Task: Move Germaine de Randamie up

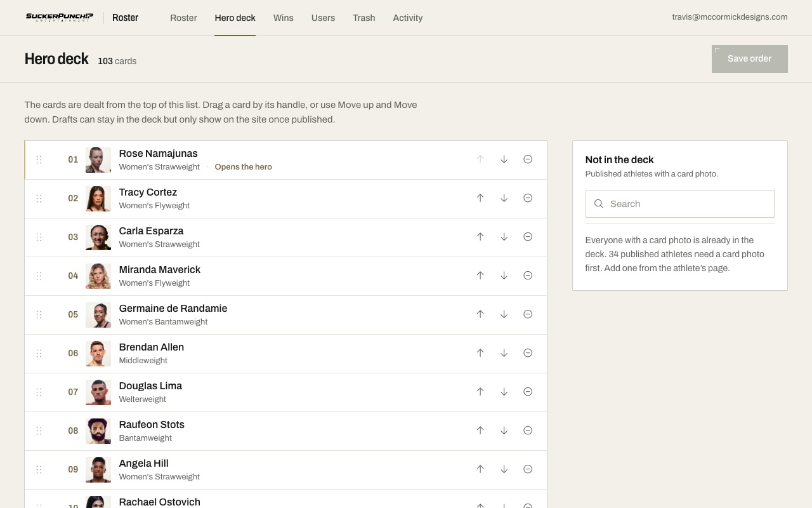Action: [480, 314]
